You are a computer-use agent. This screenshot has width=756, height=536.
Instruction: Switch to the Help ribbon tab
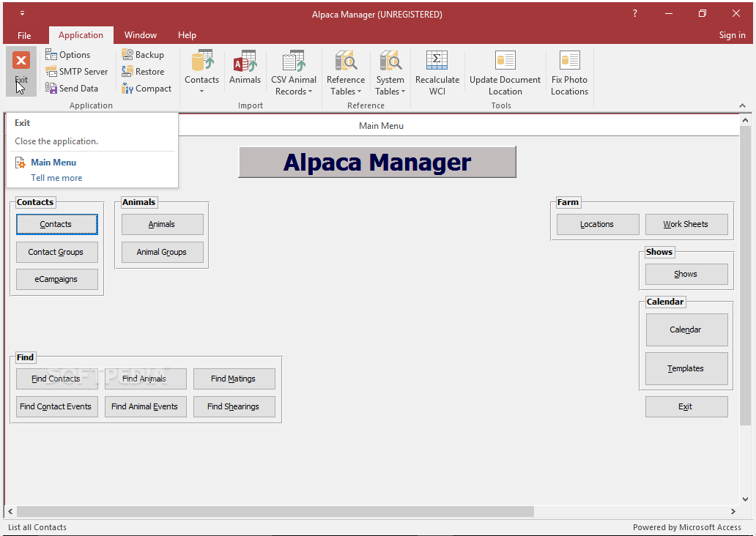click(x=187, y=34)
